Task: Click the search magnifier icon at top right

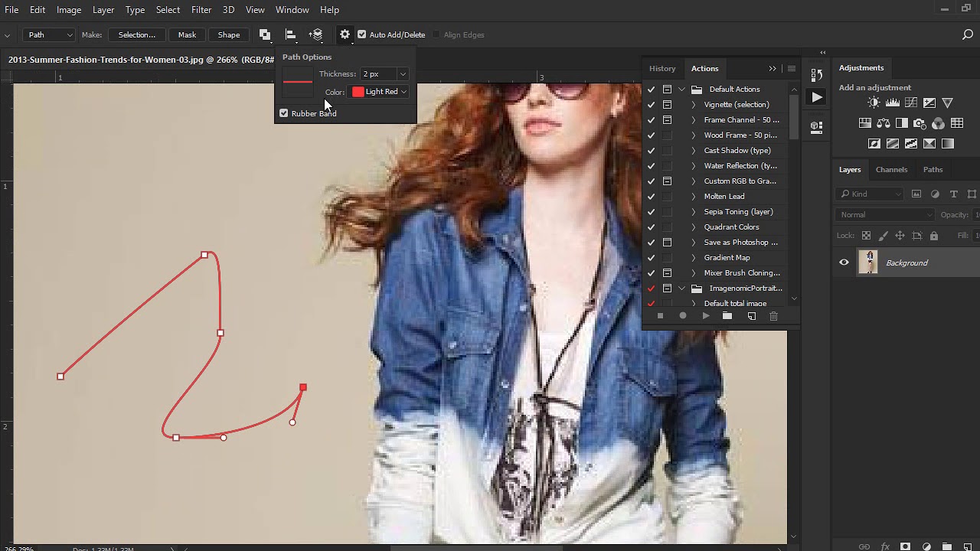Action: pos(968,34)
